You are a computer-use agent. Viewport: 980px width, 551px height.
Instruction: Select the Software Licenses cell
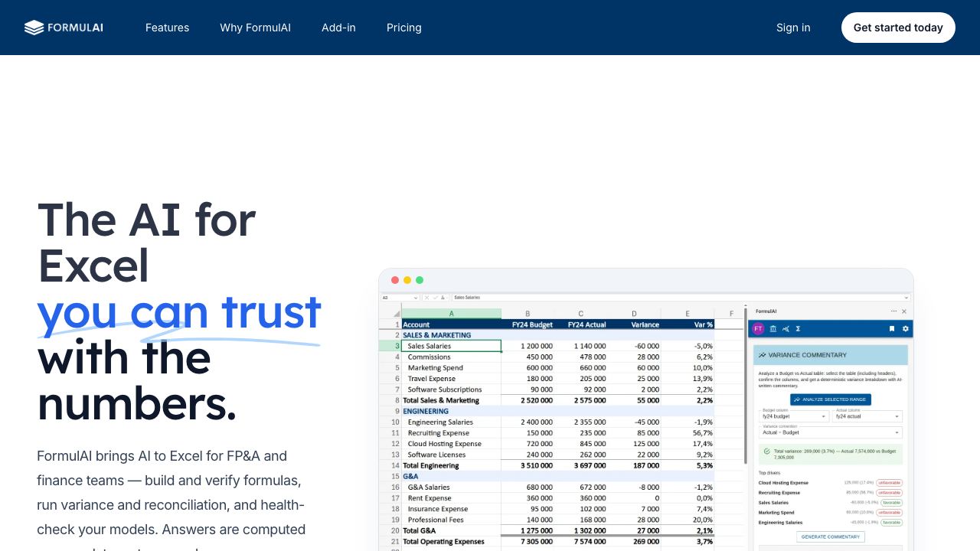pyautogui.click(x=451, y=455)
